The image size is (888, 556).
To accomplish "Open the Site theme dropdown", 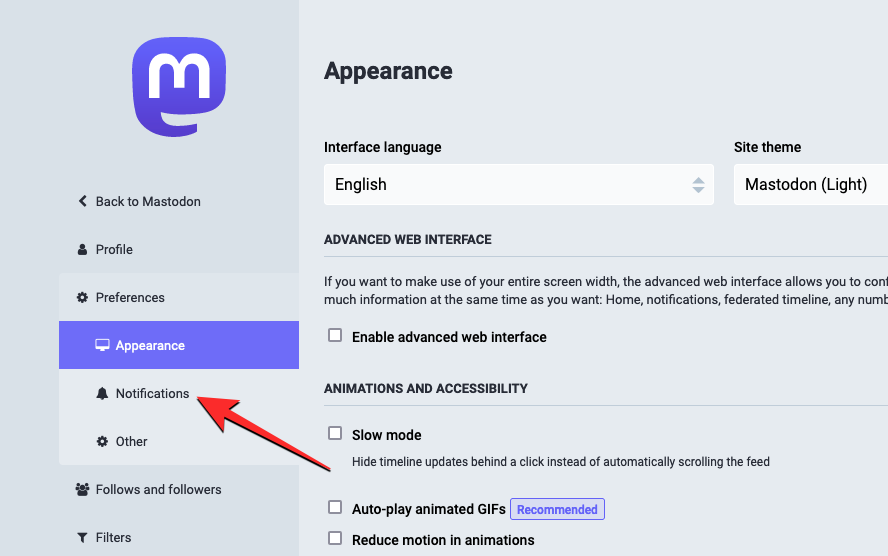I will (x=810, y=185).
